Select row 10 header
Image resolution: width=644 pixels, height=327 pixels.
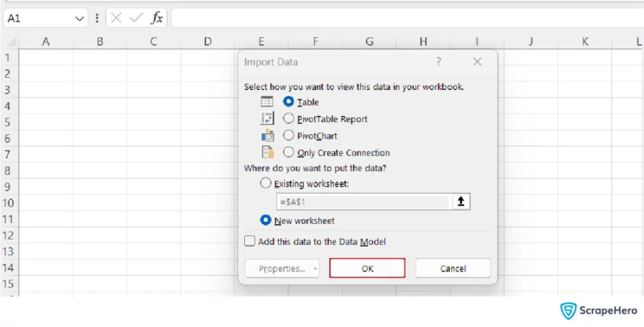point(9,202)
